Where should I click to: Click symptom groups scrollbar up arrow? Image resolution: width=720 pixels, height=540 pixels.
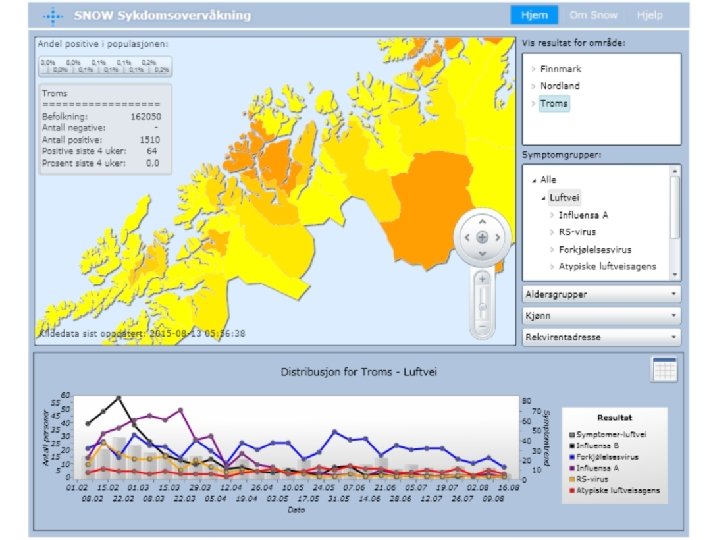[675, 171]
